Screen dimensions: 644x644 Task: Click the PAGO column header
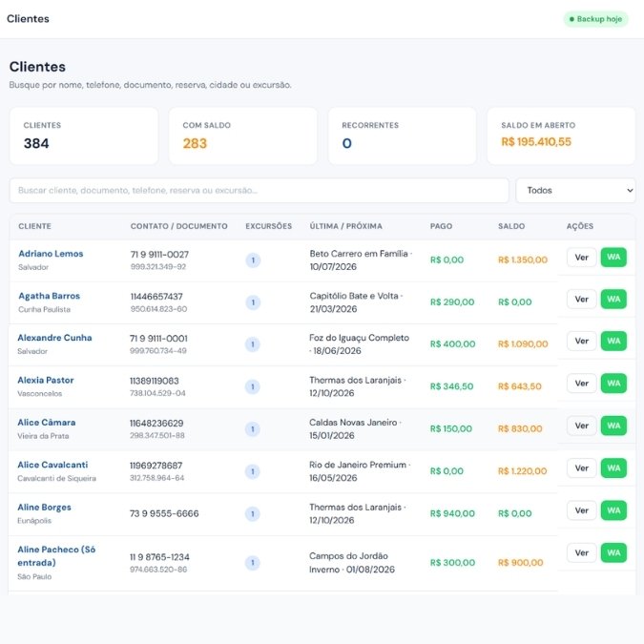click(x=441, y=226)
